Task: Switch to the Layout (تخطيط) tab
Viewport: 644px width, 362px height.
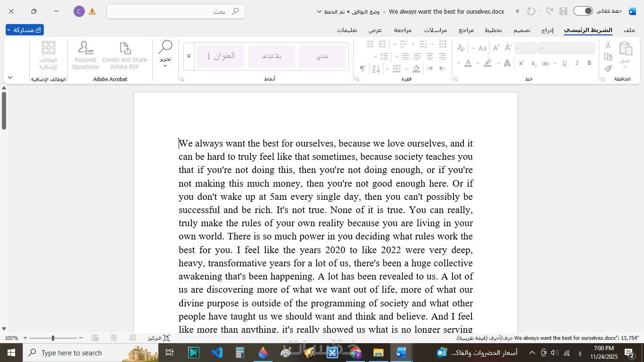Action: tap(493, 30)
